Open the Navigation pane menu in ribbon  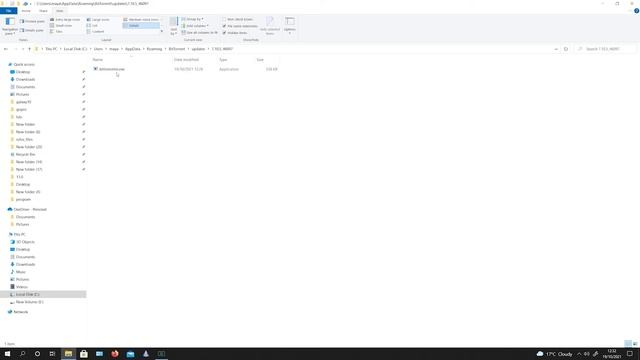9,26
